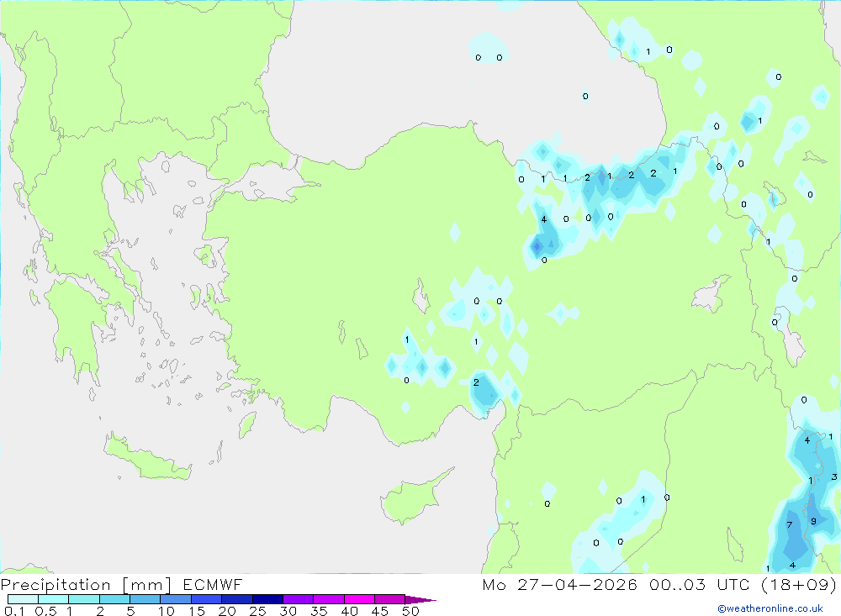Click the date '27-04-2026'
Screen dimensions: 841x616
pos(577,584)
